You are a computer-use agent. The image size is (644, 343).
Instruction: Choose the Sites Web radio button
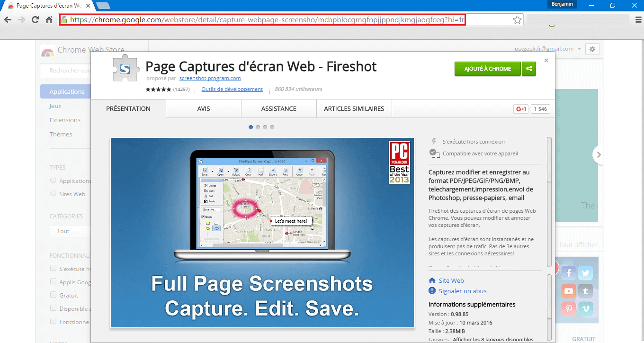click(53, 193)
